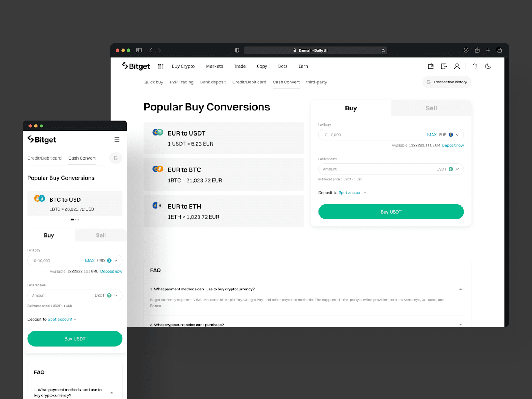Click Bitget logo in mobile window

(42, 139)
